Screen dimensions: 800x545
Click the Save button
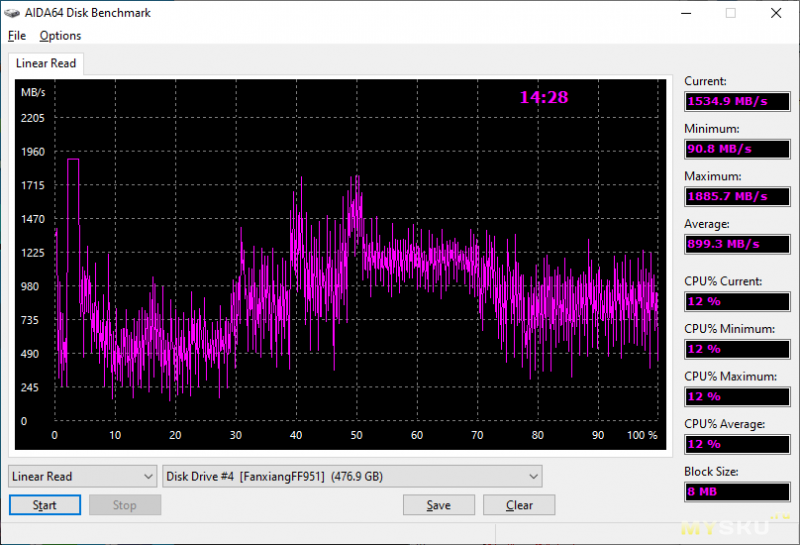coord(439,505)
